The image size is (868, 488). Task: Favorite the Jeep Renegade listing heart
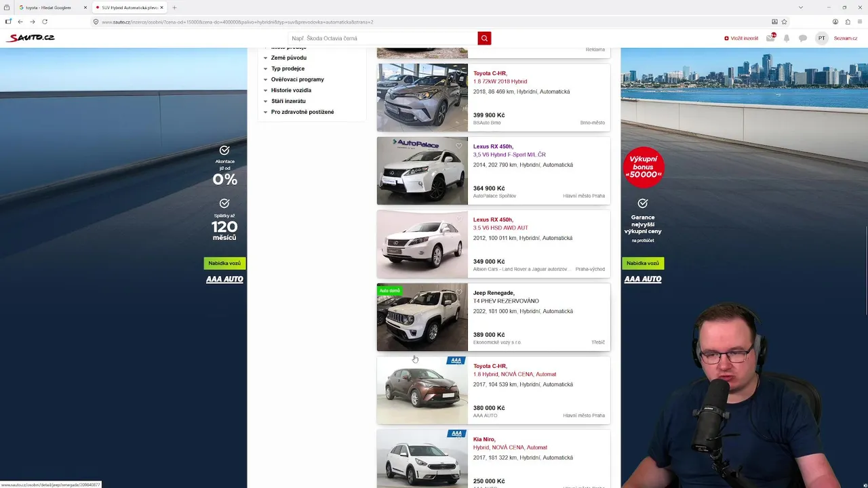(459, 292)
